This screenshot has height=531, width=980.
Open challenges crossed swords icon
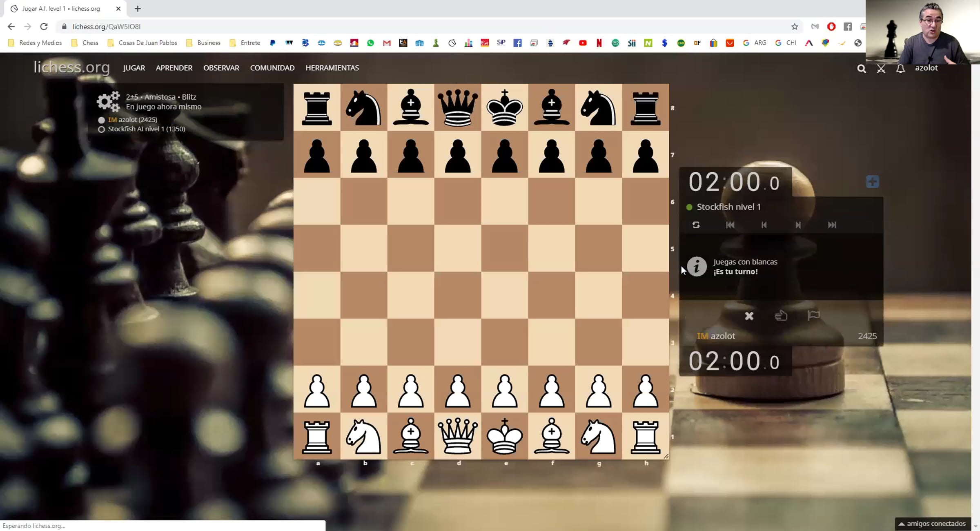tap(881, 69)
